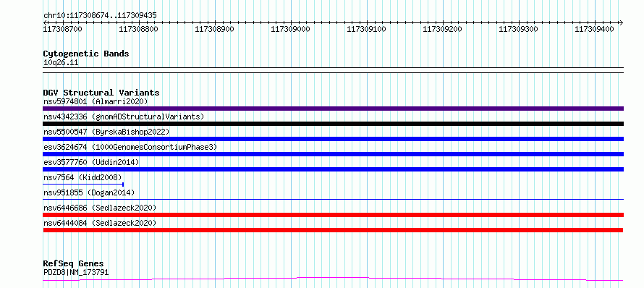Click the blue bar for esv3624674
The image size is (644, 288).
333,154
